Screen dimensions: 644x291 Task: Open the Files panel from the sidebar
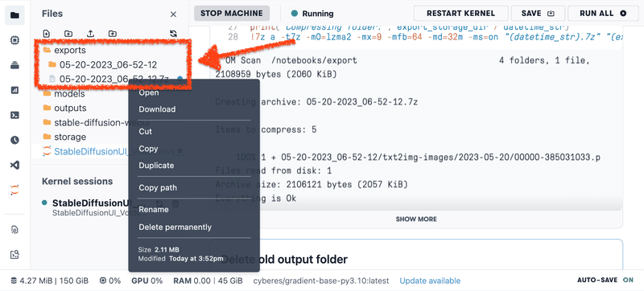[14, 15]
